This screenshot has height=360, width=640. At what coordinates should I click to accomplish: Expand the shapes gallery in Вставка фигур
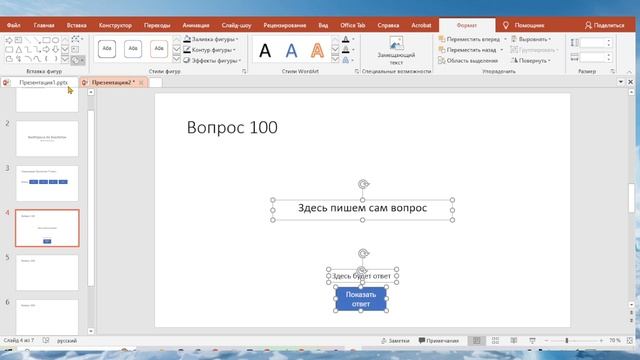tap(65, 60)
